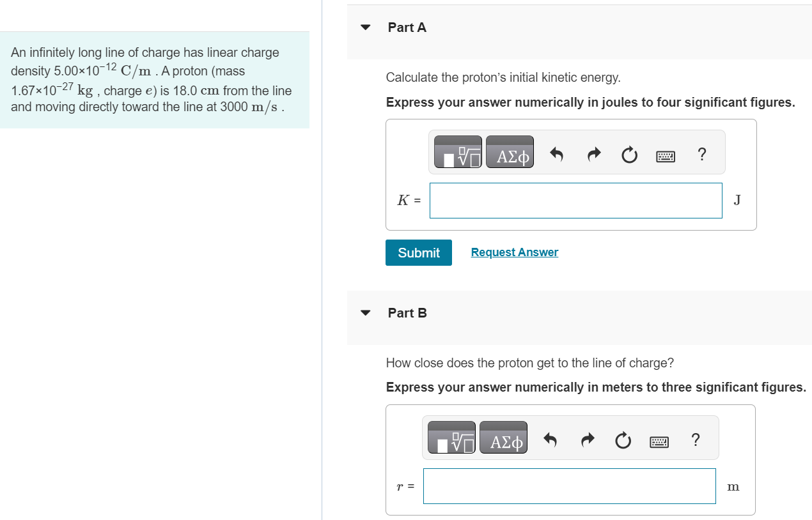This screenshot has height=520, width=812.
Task: Click reset icon in Part B toolbar
Action: [623, 440]
